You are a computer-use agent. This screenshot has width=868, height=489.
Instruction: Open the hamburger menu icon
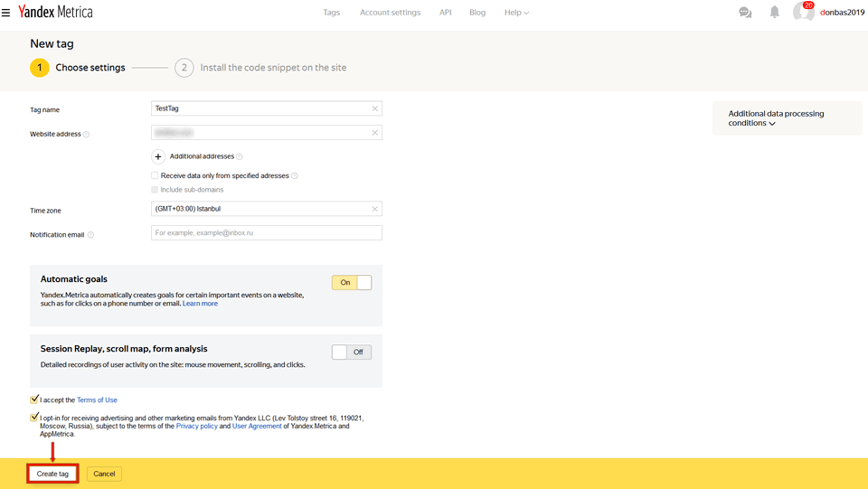point(5,12)
